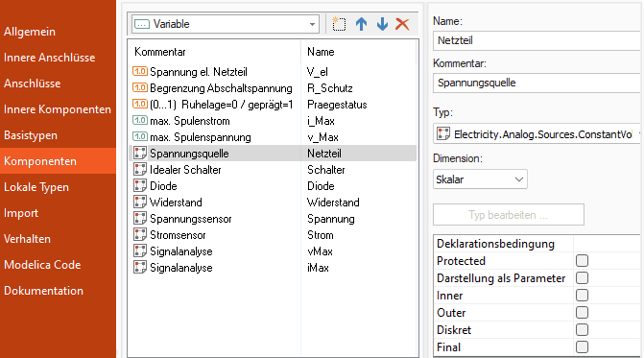The image size is (644, 358).
Task: Click the icon of the Signalanalyse iMax row
Action: [x=140, y=268]
